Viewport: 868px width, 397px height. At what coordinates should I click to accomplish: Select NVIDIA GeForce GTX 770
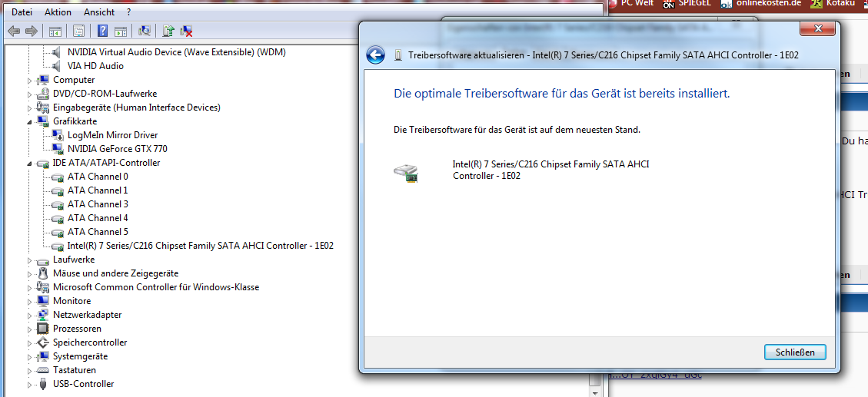118,149
